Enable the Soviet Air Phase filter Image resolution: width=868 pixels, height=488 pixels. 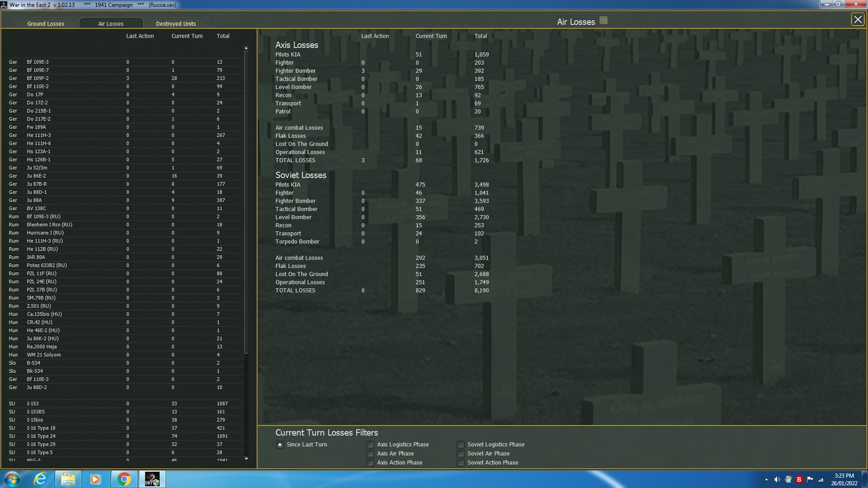coord(461,454)
